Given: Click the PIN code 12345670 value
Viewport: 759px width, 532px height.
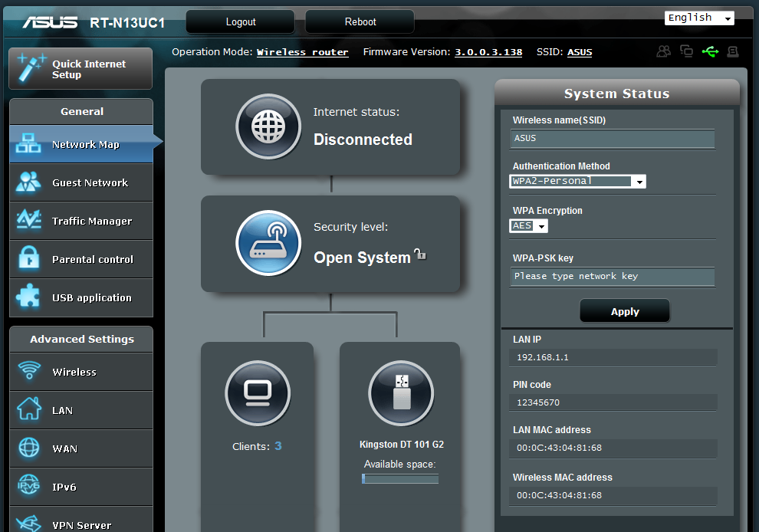Looking at the screenshot, I should point(613,402).
